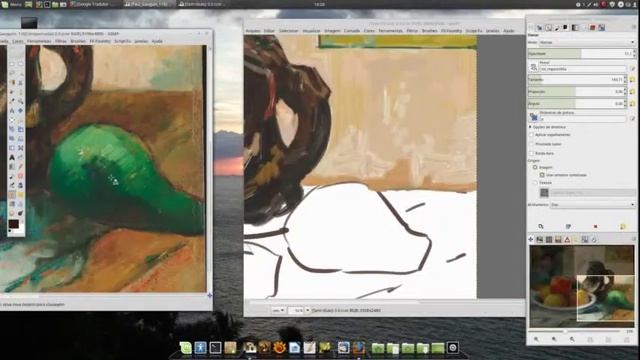The image size is (640, 360).
Task: Click the round black icon at dock end
Action: (453, 347)
